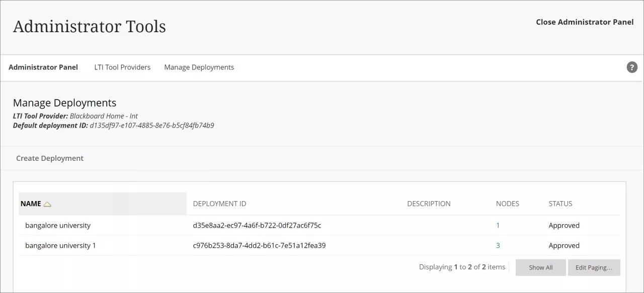Sort by STATUS column header
Viewport: 644px width, 293px height.
tap(560, 203)
